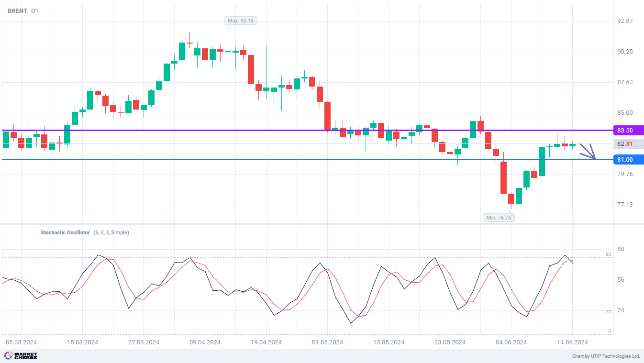Click the Chart by UTIP Technologies Ltd. credit
This screenshot has height=363, width=644.
606,356
